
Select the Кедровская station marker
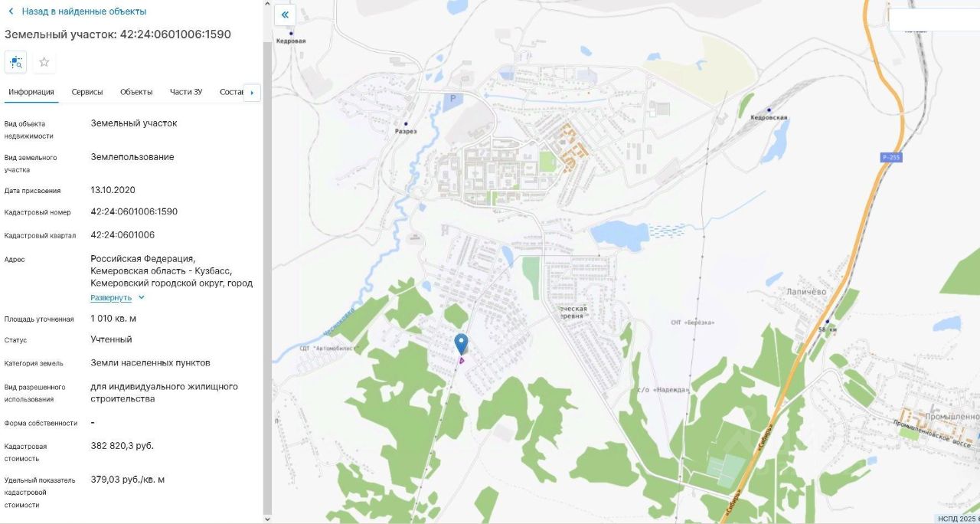point(768,110)
